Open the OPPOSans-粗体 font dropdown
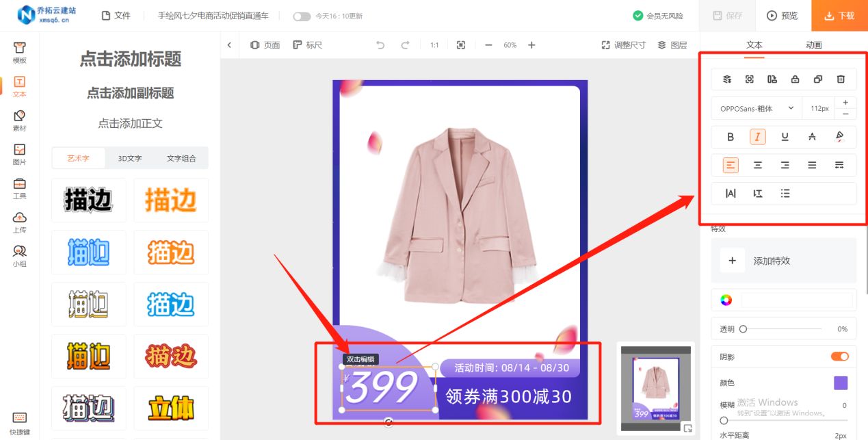The height and width of the screenshot is (440, 868). tap(756, 108)
